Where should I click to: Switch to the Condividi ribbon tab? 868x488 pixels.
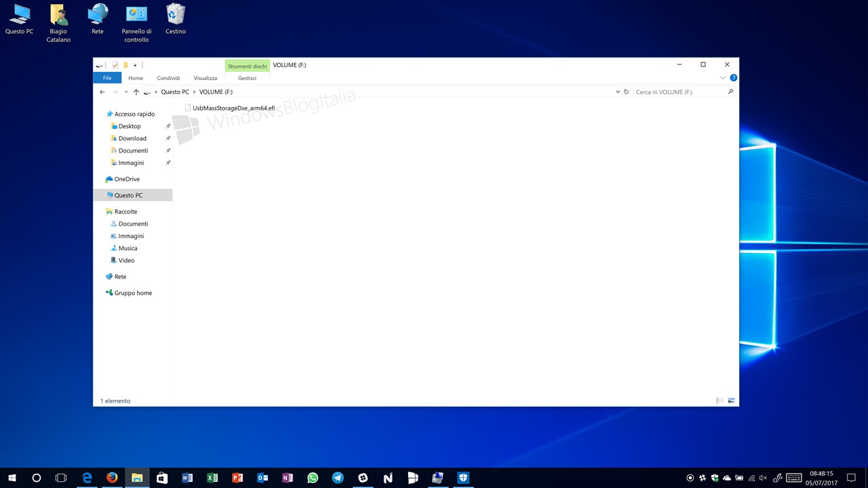[x=168, y=78]
